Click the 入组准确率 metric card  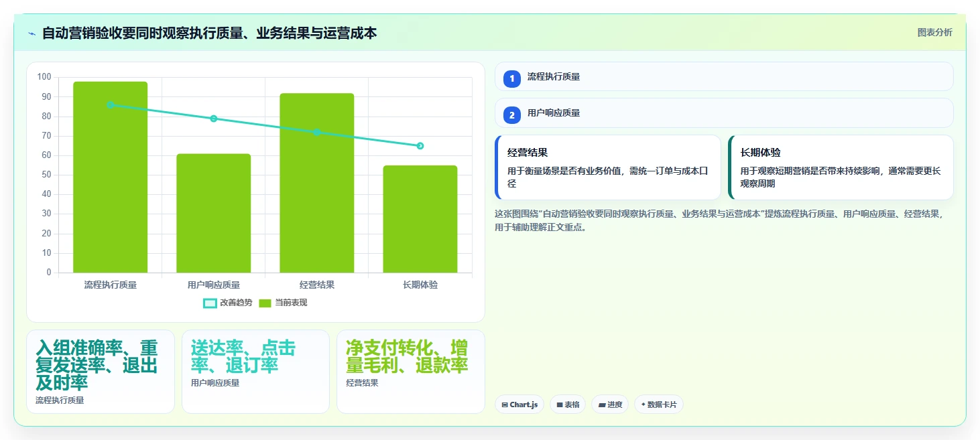coord(101,372)
